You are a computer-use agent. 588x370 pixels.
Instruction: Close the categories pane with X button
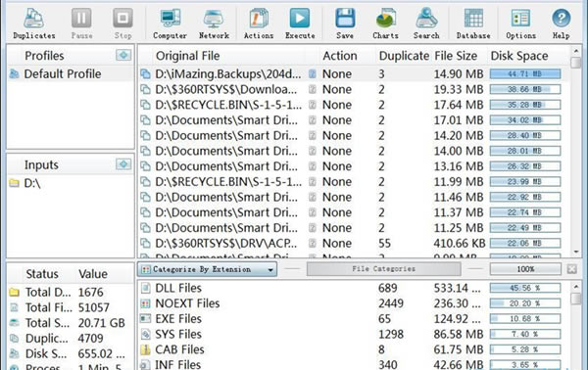[x=572, y=269]
